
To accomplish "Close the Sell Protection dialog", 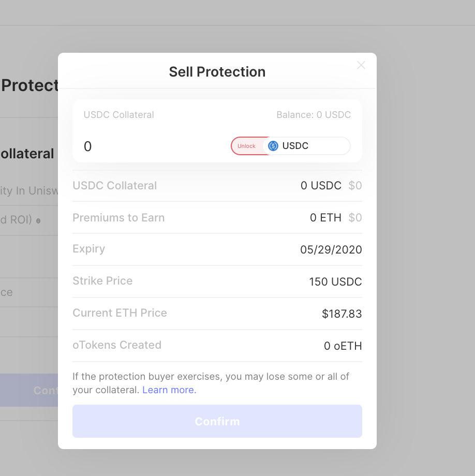I will [x=361, y=65].
